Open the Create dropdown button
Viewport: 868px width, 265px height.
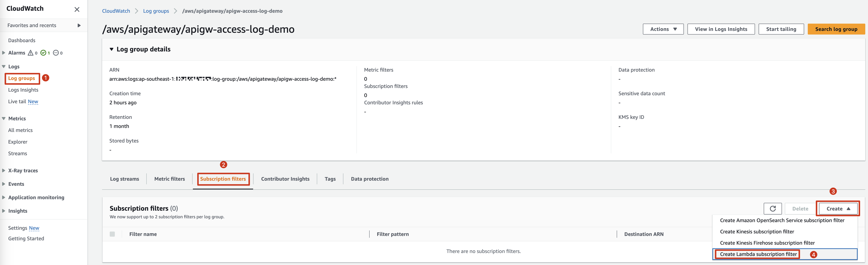838,209
